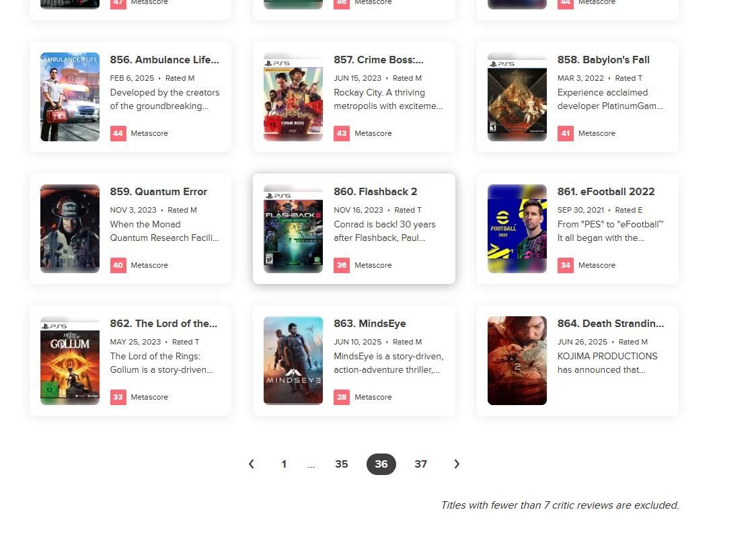
Task: Open the 862. The Lord of the... title
Action: click(x=163, y=324)
